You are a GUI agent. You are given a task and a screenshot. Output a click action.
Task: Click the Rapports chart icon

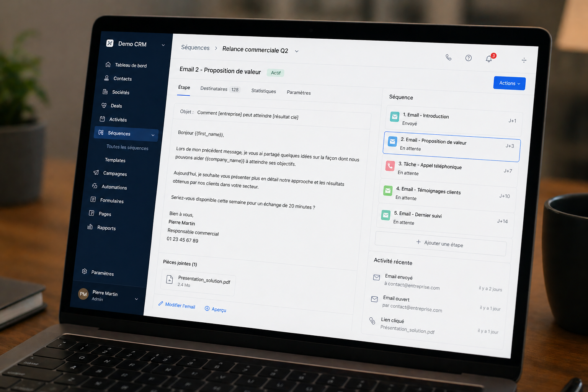90,227
